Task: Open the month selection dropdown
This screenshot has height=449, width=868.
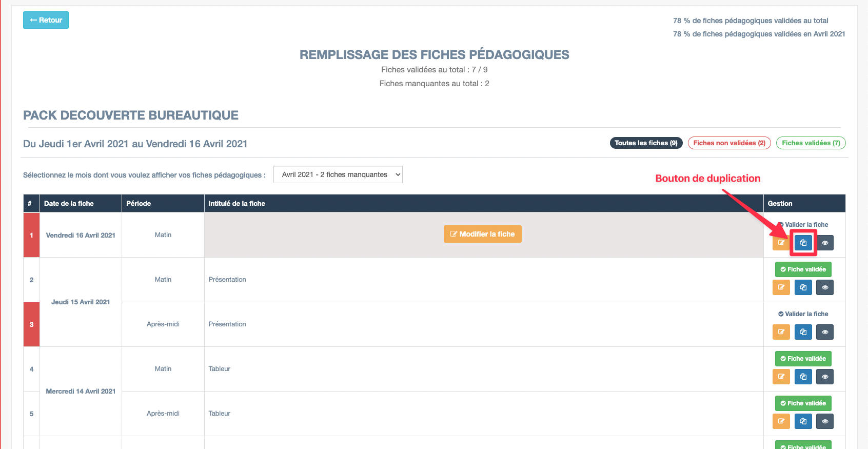Action: [338, 174]
